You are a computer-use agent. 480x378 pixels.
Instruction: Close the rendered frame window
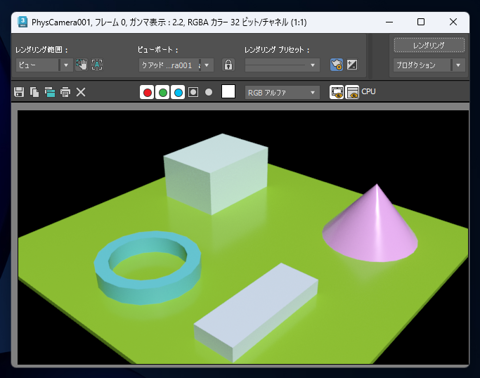453,22
